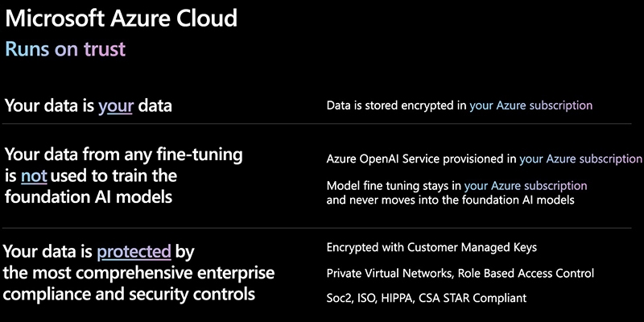Click 'foundation AI models' on the left

(89, 196)
